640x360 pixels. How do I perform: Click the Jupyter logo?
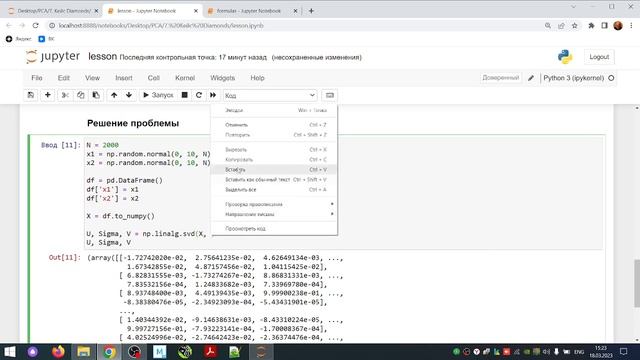53,57
